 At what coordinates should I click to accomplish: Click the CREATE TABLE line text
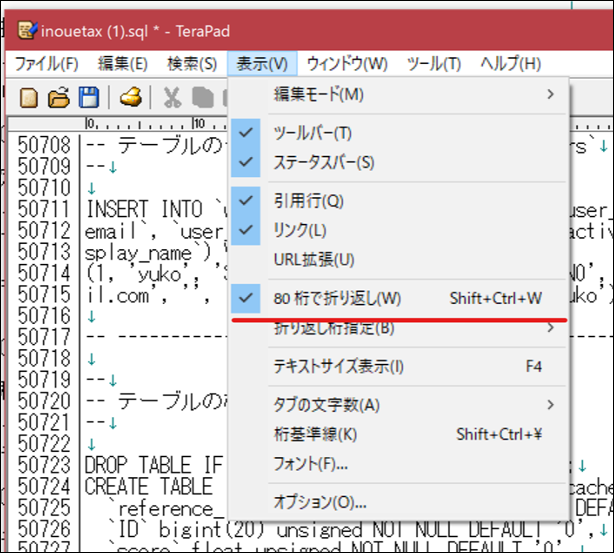tap(148, 486)
